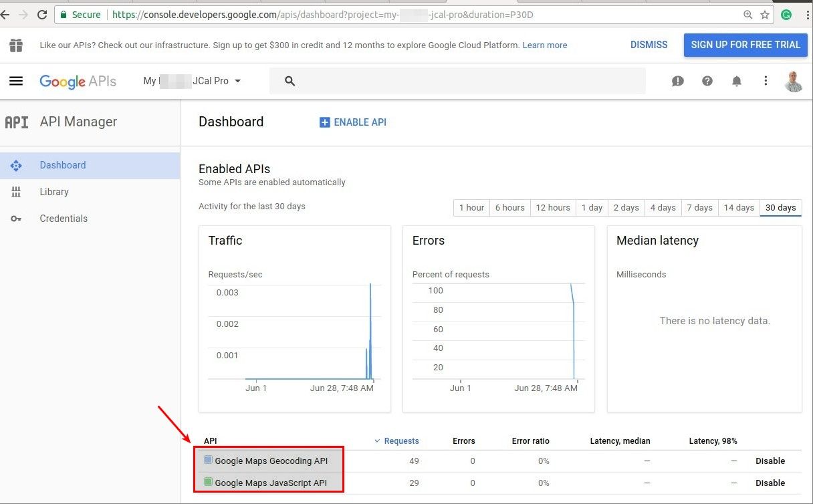The width and height of the screenshot is (813, 504).
Task: Click the 49 requests value
Action: (414, 461)
